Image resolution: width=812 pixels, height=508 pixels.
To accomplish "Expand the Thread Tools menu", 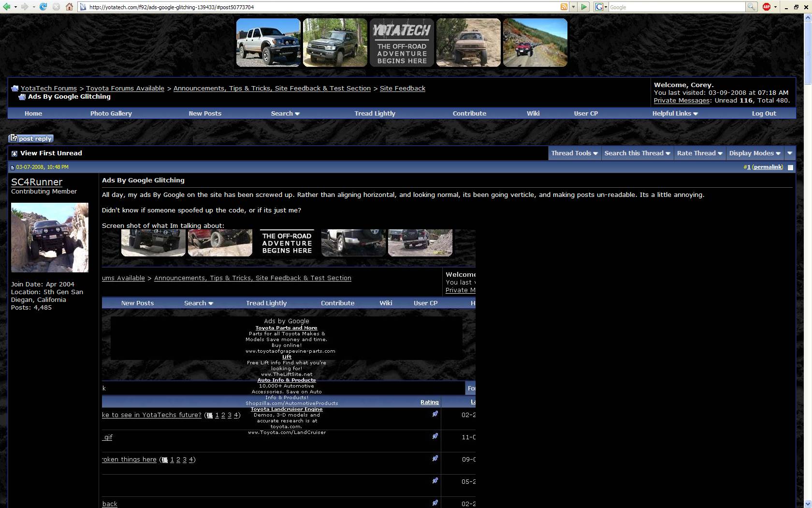I will (x=575, y=153).
